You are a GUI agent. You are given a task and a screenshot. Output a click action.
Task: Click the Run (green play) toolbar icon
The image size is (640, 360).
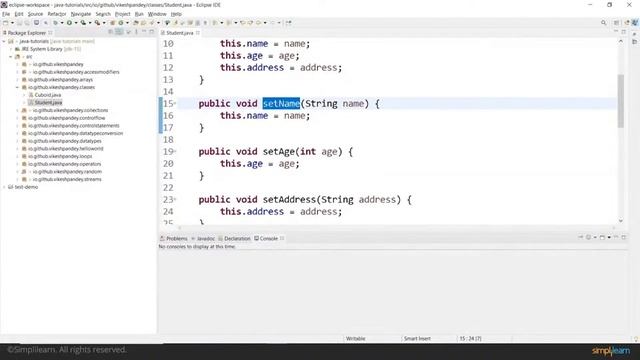click(69, 23)
